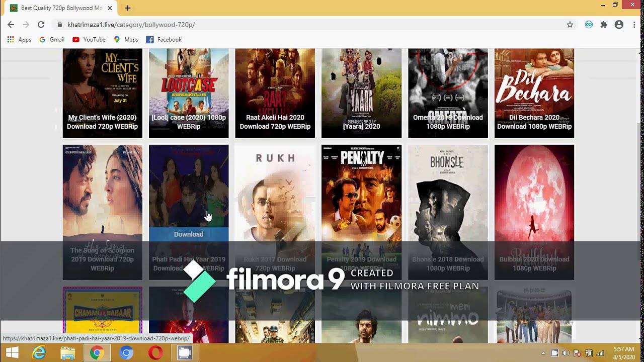
Task: Open The Song of Scorpion 2019 poster
Action: (x=103, y=212)
